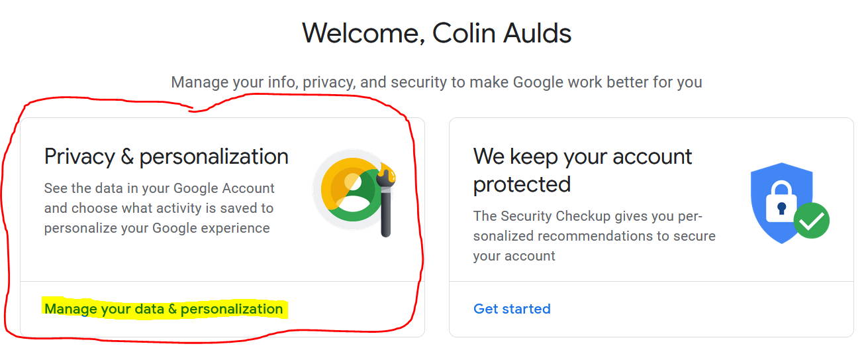Click the empty footer area right of Get started
The height and width of the screenshot is (356, 868).
tap(702, 309)
